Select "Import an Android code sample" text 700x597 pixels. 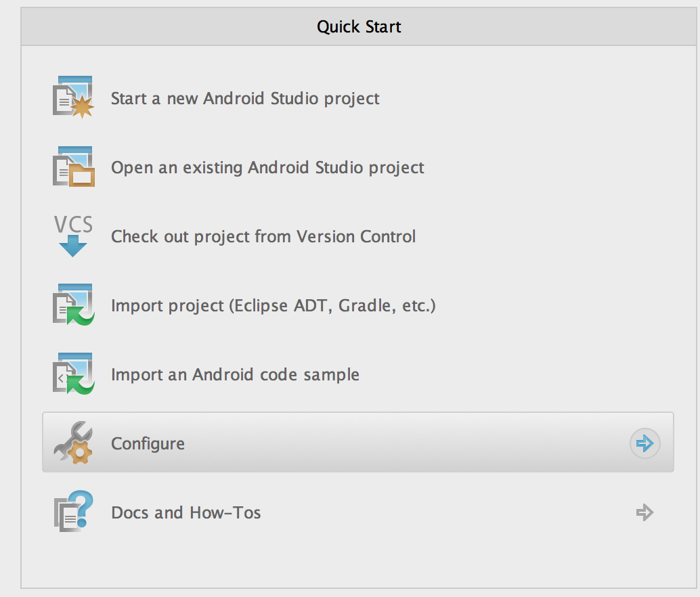point(235,375)
